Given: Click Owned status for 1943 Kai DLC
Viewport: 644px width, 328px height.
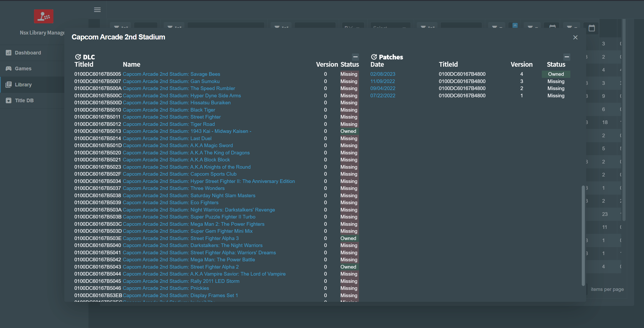Looking at the screenshot, I should (x=349, y=131).
